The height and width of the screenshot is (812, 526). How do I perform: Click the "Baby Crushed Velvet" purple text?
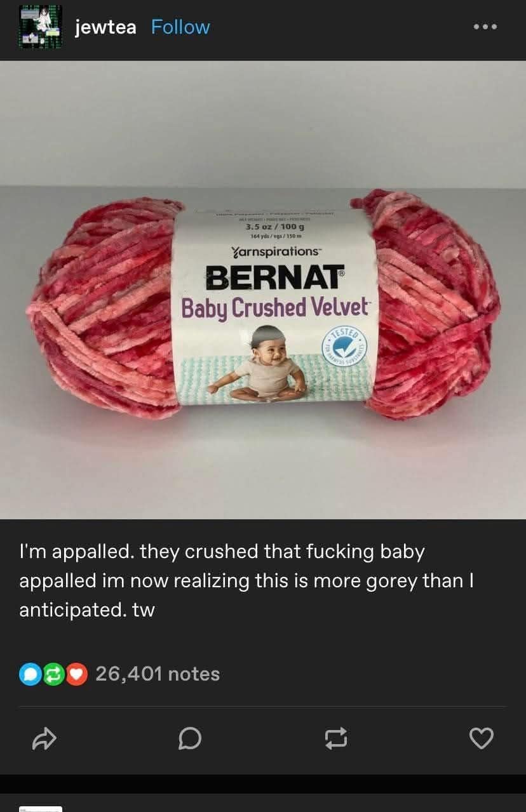click(275, 309)
